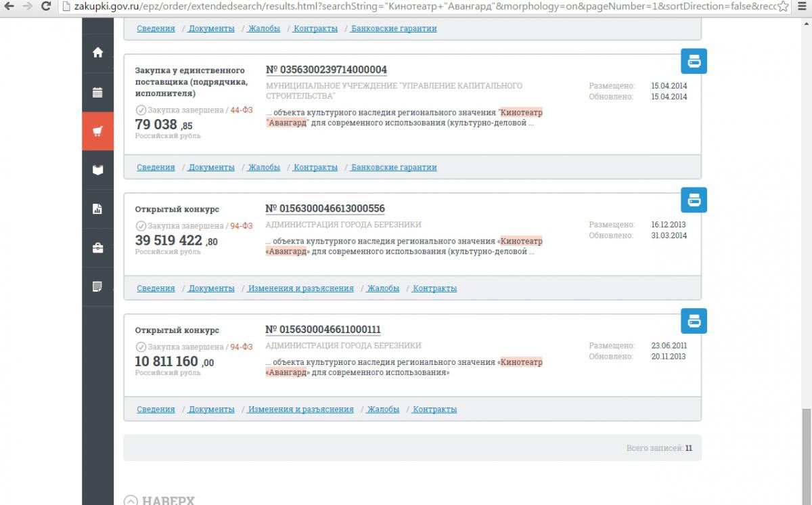
Task: Click the briefcase icon in sidebar
Action: click(98, 248)
